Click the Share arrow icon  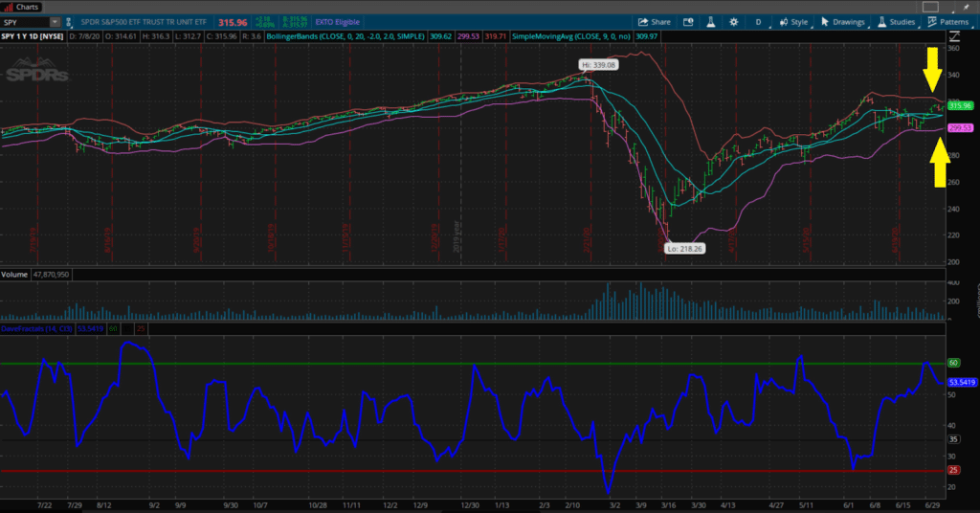tap(642, 22)
